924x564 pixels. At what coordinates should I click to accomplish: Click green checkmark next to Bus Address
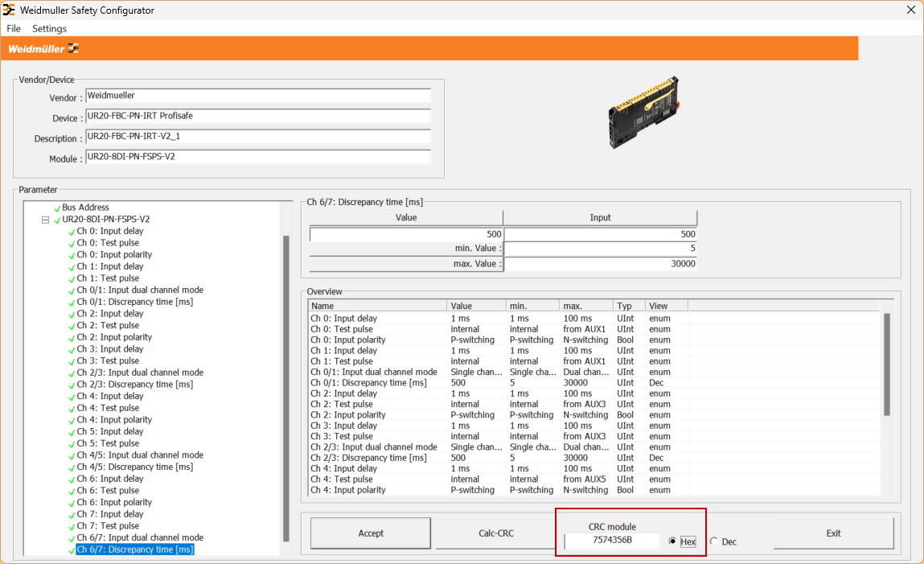[x=57, y=208]
